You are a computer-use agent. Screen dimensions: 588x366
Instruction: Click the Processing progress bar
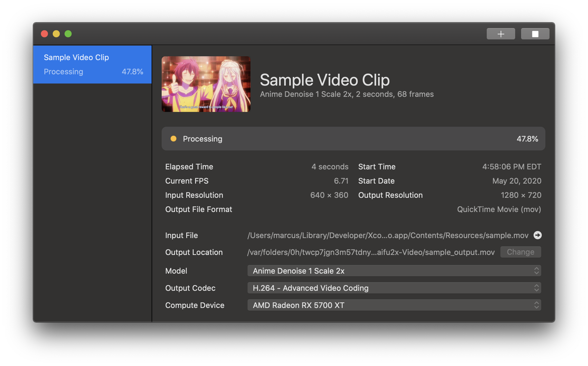[x=353, y=139]
